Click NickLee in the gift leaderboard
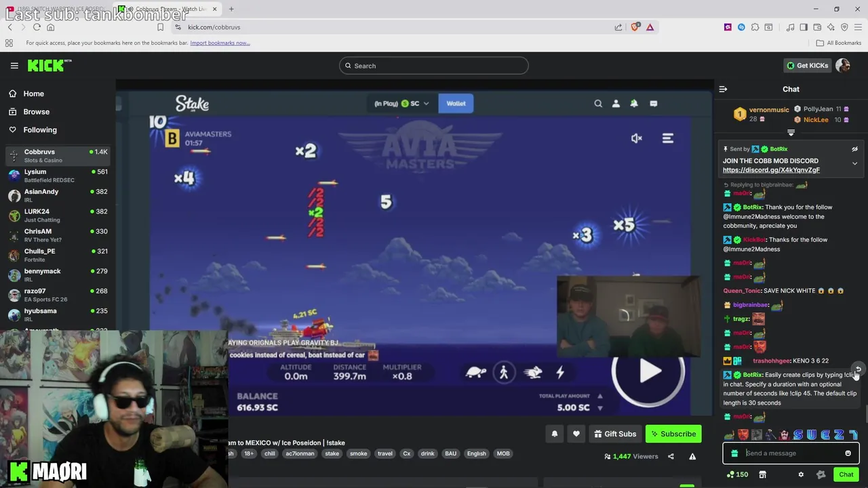Screen dimensions: 868x488 click(816, 120)
